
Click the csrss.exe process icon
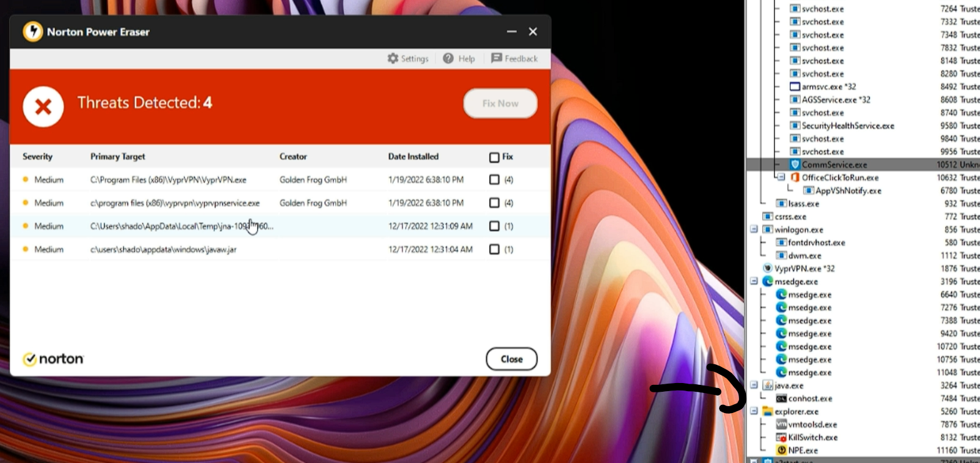(x=768, y=217)
